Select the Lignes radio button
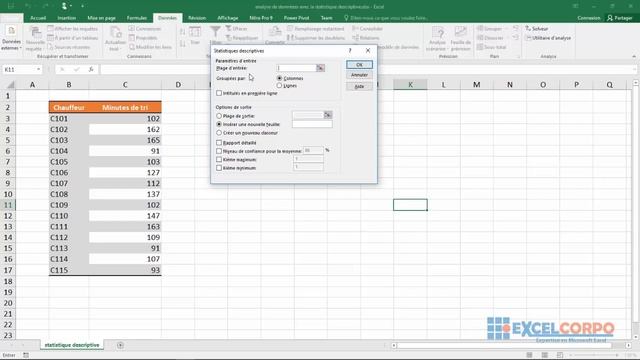640x360 pixels. tap(279, 86)
